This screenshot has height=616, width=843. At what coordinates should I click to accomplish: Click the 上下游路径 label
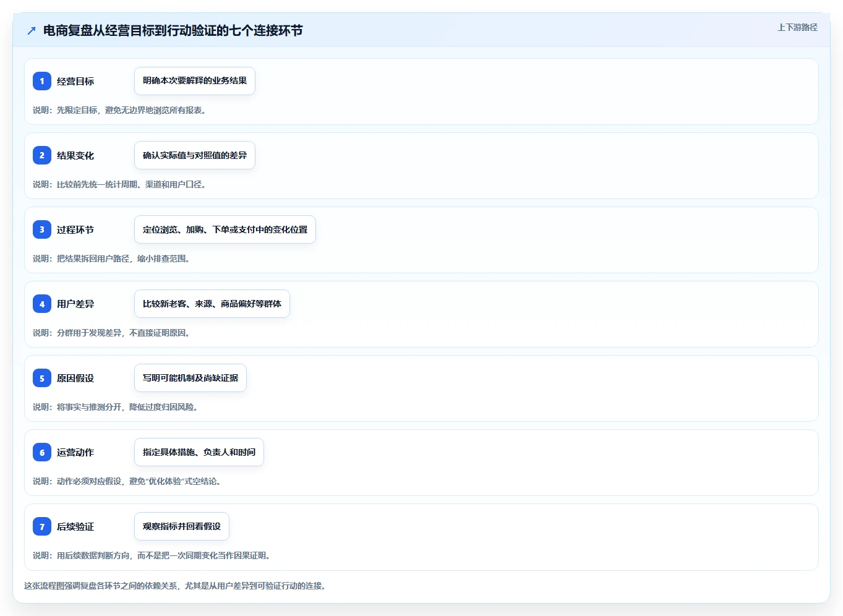pyautogui.click(x=797, y=27)
